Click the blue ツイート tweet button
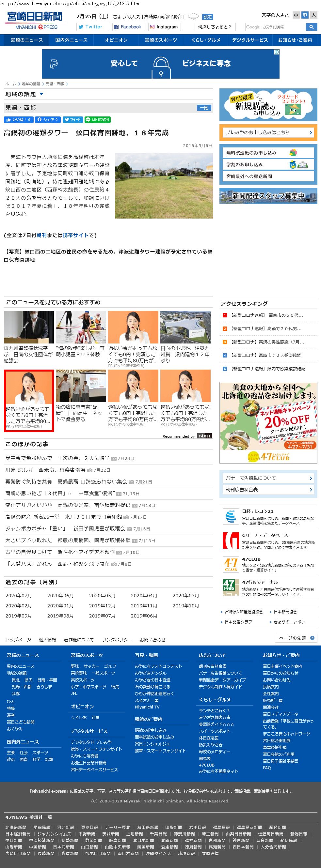Screen dimensions: 321x868 [72, 120]
